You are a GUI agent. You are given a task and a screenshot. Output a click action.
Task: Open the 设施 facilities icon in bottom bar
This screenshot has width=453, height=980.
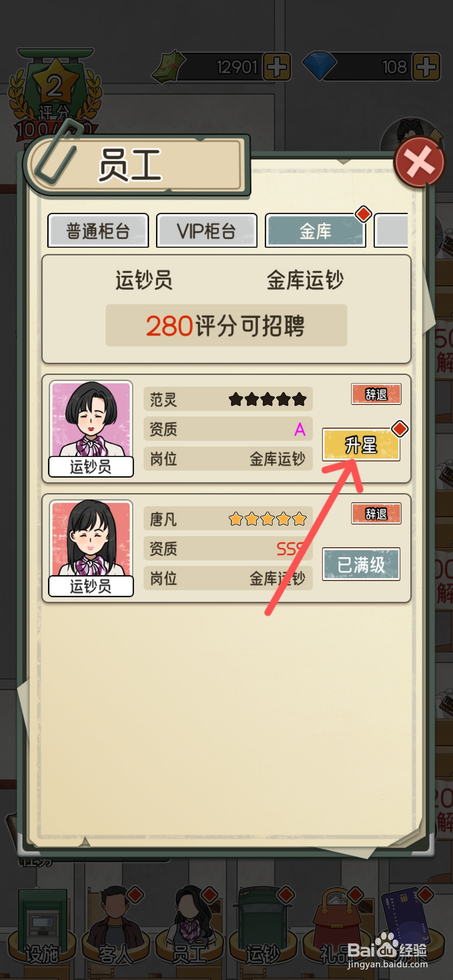coord(42,929)
